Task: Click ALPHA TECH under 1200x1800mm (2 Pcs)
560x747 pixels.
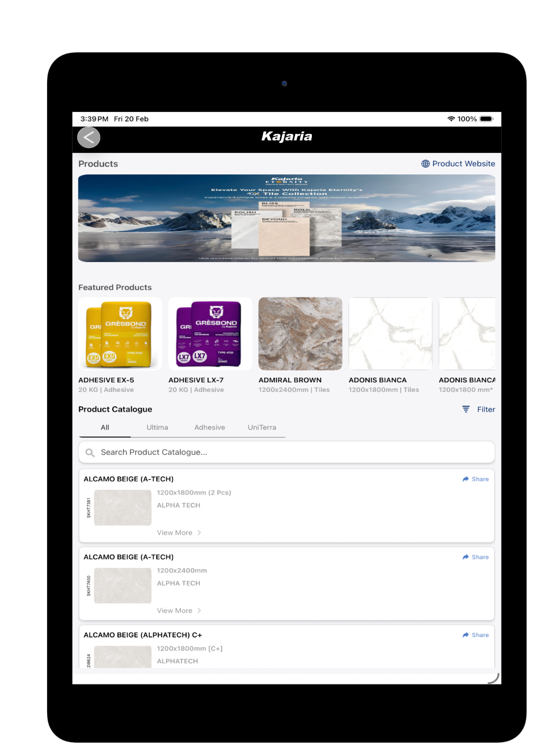Action: point(179,505)
